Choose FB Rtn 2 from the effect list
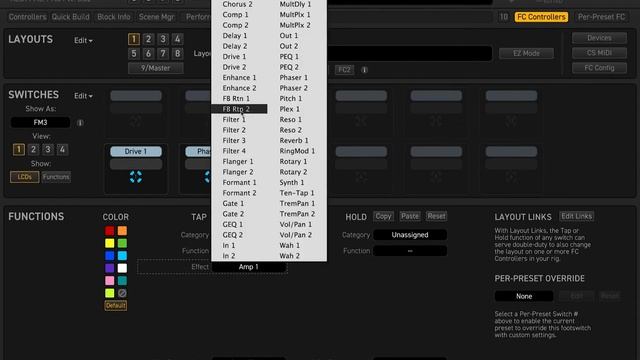The height and width of the screenshot is (360, 640). (x=239, y=109)
